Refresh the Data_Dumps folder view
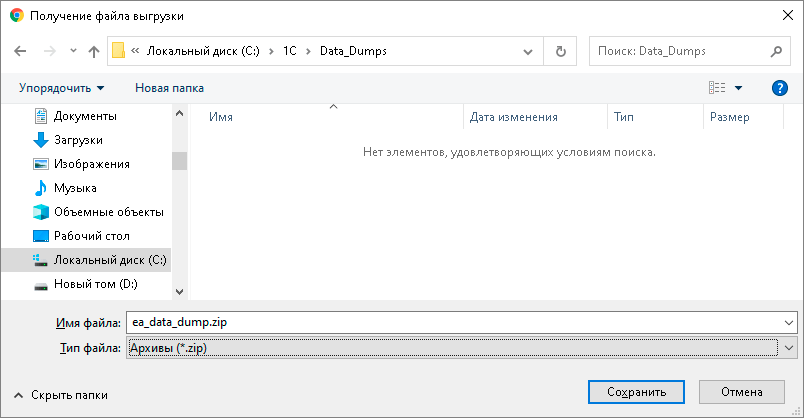The image size is (804, 418). pos(560,51)
